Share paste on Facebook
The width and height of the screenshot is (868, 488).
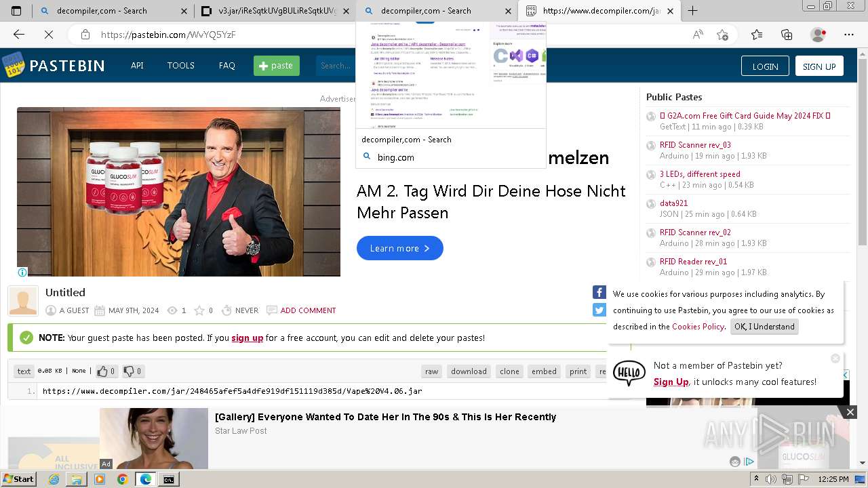(599, 292)
